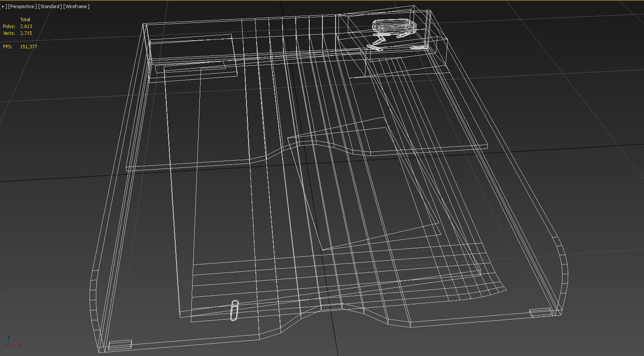Click the 'Total' statistics header
The height and width of the screenshot is (356, 644).
(x=25, y=19)
